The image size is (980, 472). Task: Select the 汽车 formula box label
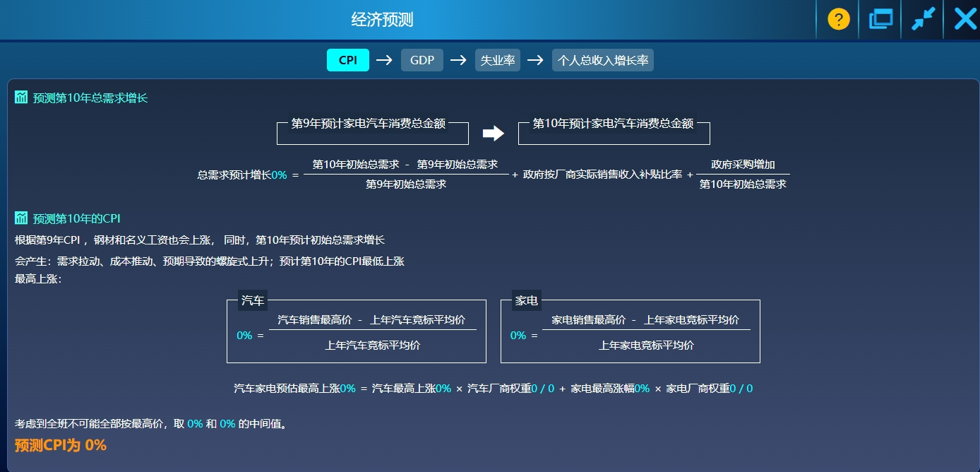[x=253, y=300]
